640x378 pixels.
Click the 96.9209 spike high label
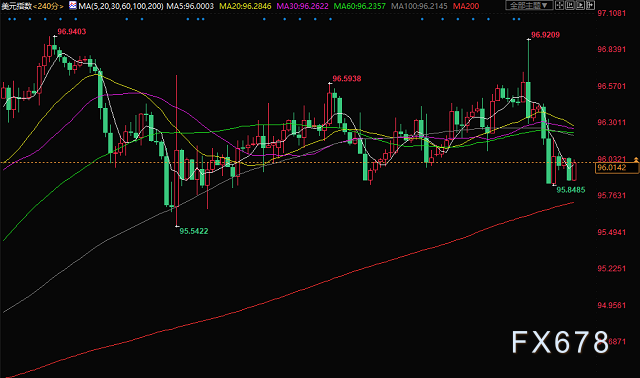click(x=545, y=35)
